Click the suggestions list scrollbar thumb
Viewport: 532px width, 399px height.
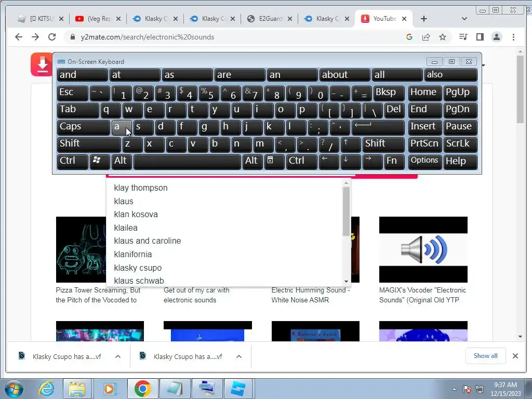click(x=346, y=211)
